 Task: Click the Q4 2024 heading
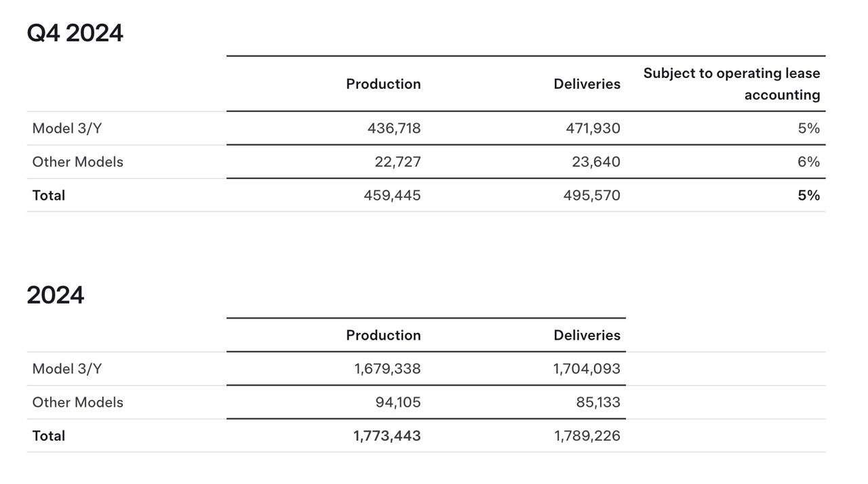point(75,33)
